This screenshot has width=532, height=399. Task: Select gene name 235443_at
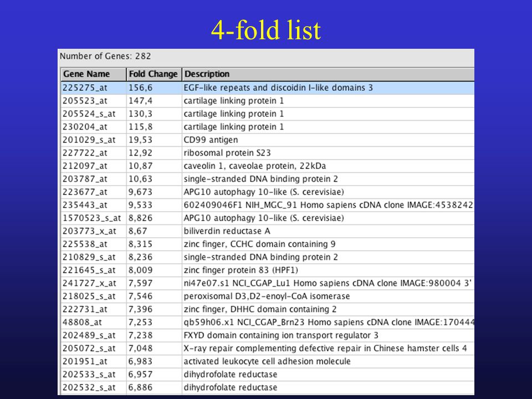pos(85,205)
